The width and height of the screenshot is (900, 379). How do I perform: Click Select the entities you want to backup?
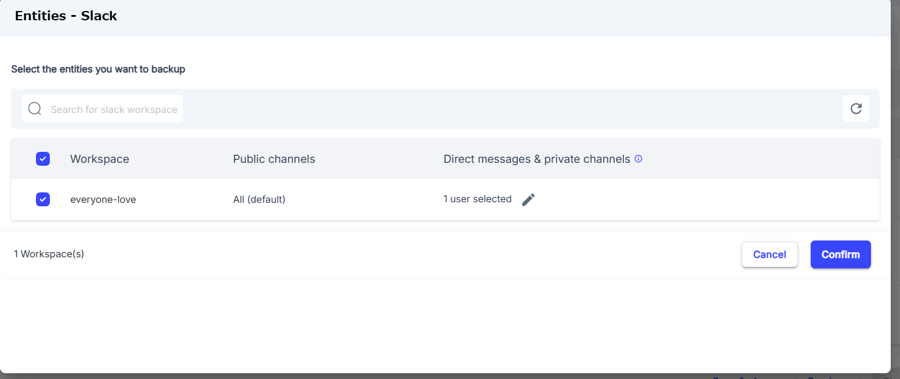(x=98, y=69)
